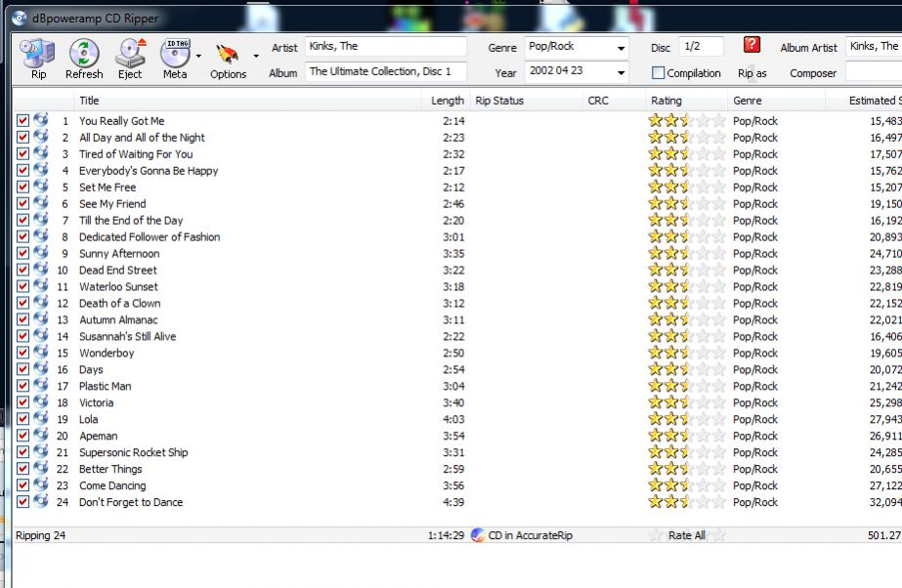Screen dimensions: 902x588
Task: Click the disc icon beside Lola track
Action: click(41, 419)
